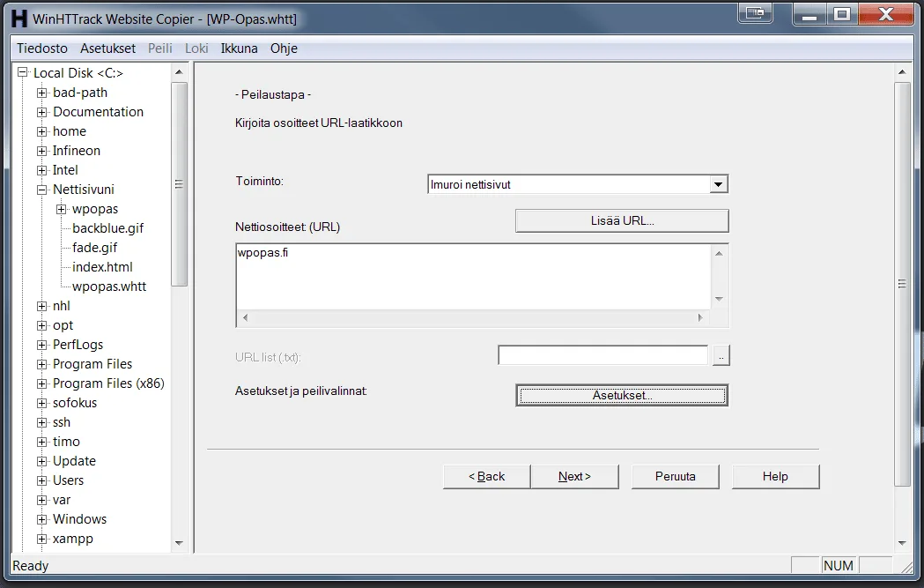Screen dimensions: 924x588
Task: Click into the URL text area with wpopas.fi
Action: 473,277
